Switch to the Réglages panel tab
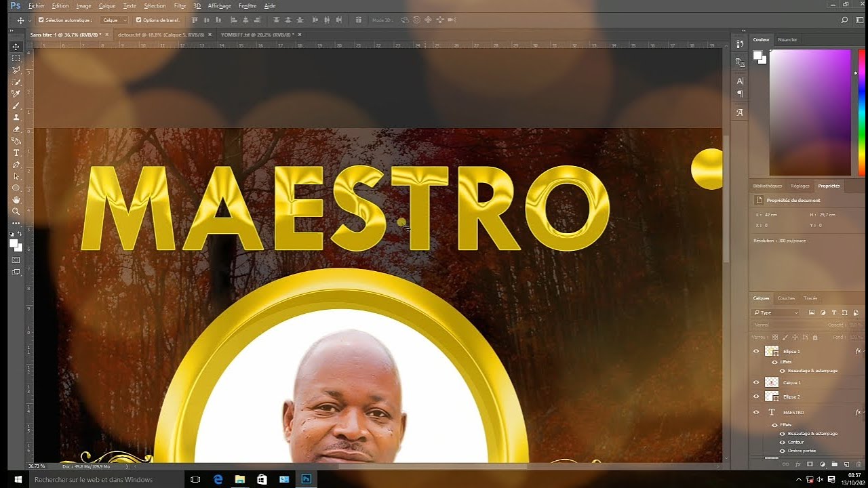The image size is (868, 488). tap(800, 186)
